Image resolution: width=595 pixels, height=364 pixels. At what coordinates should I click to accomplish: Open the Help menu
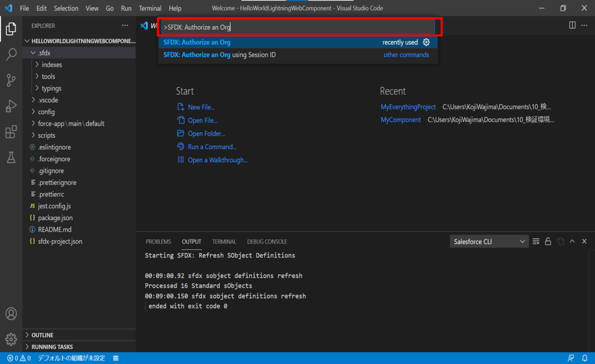175,8
